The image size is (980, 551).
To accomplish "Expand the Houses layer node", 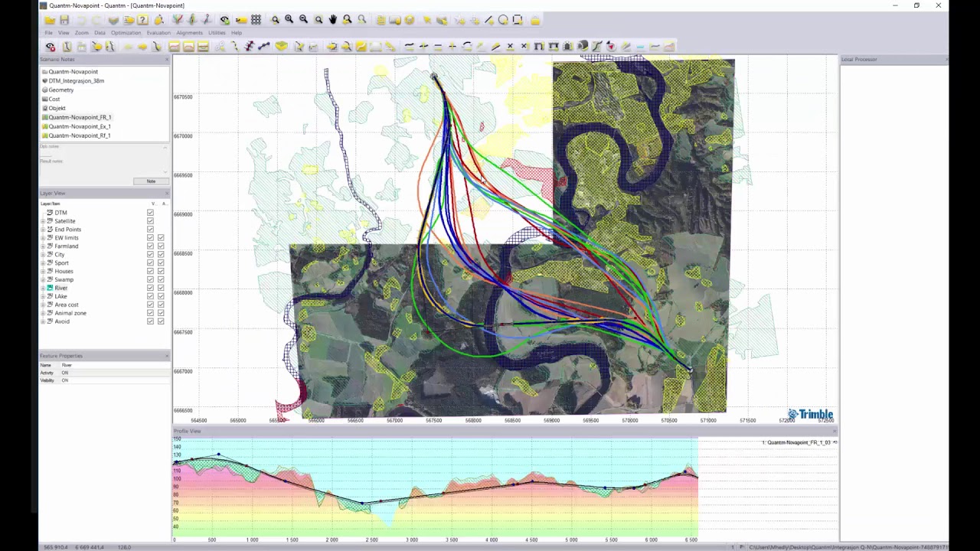I will pos(44,271).
